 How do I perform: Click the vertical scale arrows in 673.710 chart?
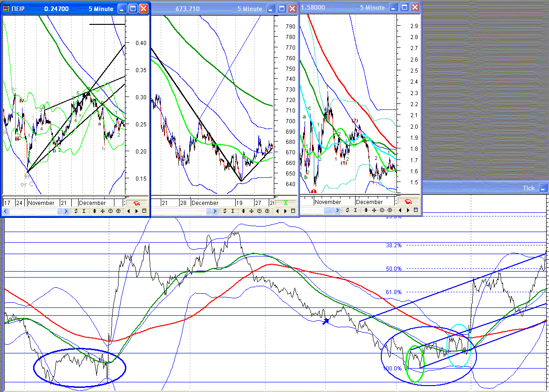[x=243, y=211]
